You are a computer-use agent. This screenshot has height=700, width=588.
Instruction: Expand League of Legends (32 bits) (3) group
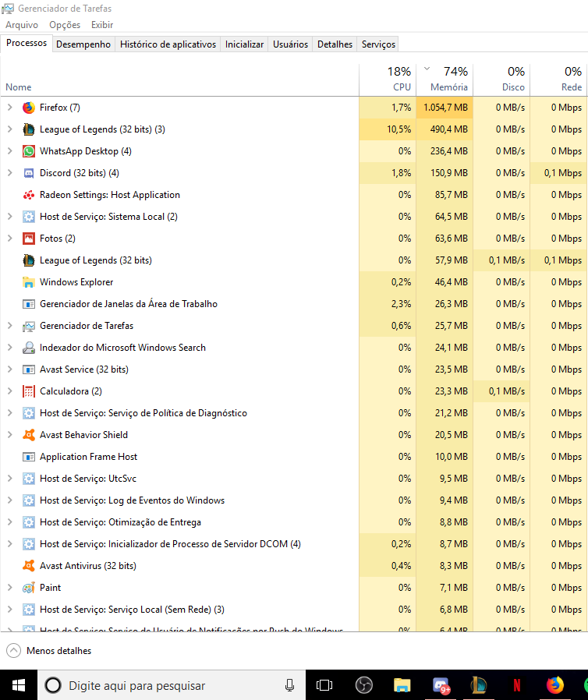(x=10, y=129)
